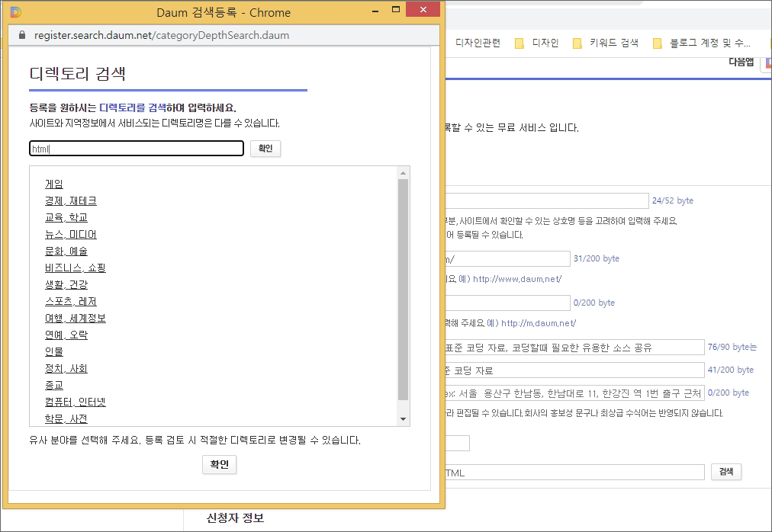Select the 게임 directory link

tap(54, 184)
